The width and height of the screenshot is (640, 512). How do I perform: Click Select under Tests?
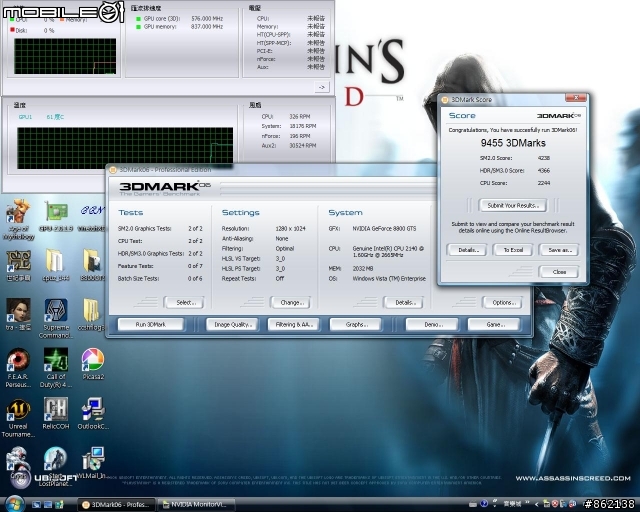(184, 303)
